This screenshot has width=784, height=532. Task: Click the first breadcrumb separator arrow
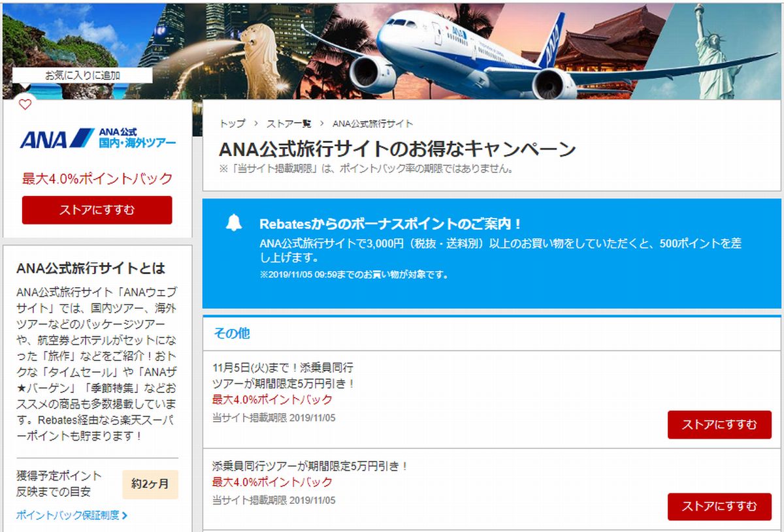255,123
